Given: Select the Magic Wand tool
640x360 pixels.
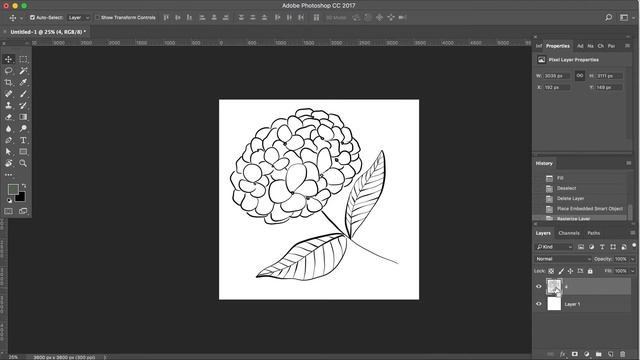Looking at the screenshot, I should tap(23, 71).
